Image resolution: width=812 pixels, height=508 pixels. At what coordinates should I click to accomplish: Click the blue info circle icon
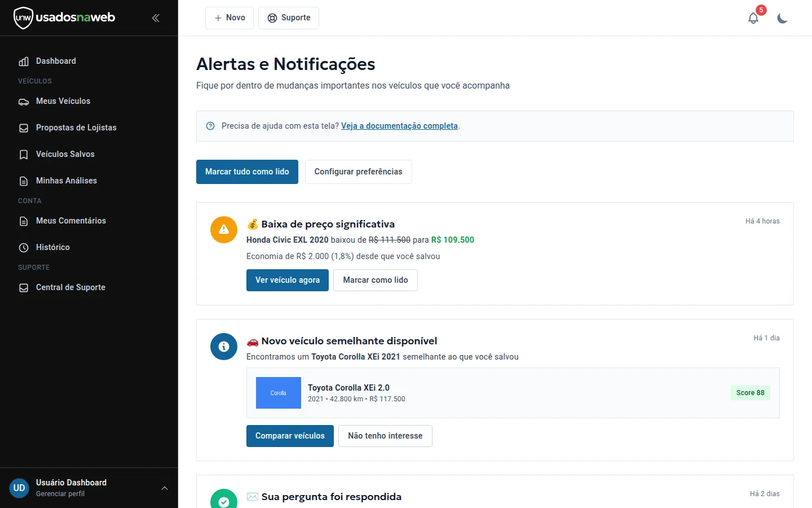pos(224,347)
